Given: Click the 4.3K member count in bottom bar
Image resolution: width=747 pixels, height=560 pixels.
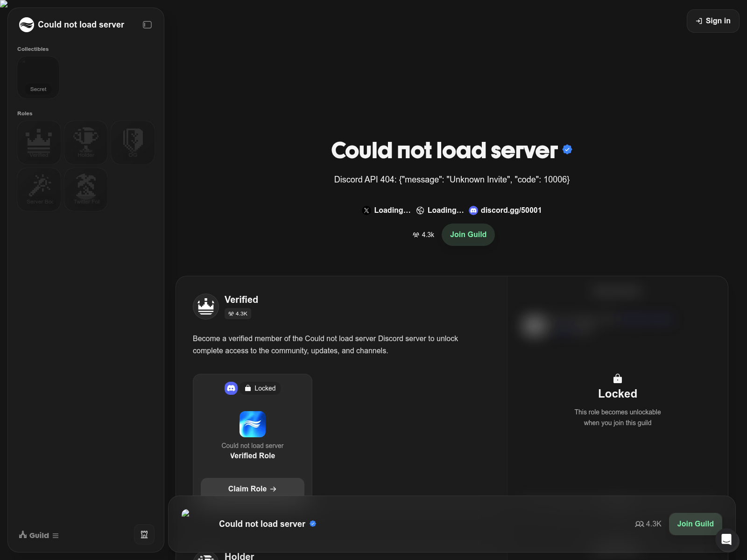Looking at the screenshot, I should [648, 524].
